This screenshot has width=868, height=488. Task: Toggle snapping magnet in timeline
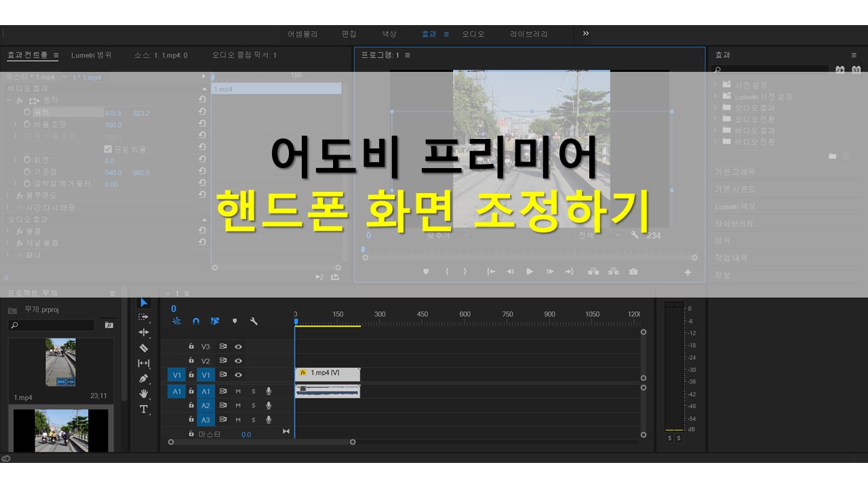coord(196,321)
